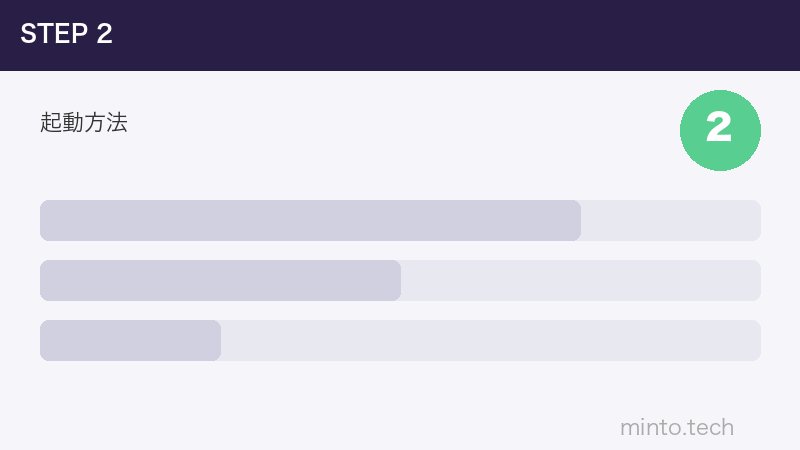The image size is (800, 450).
Task: Click the end of the longest bar's fill
Action: 577,220
